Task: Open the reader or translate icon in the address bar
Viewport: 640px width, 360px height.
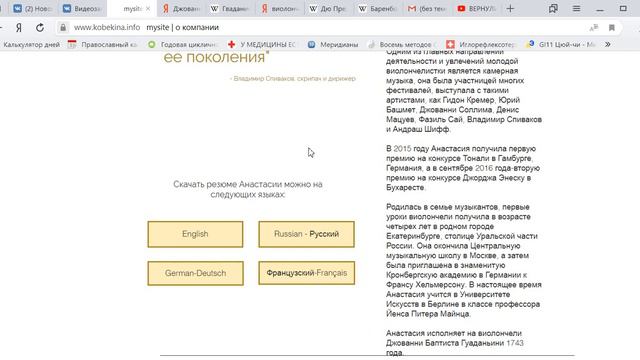Action: 593,28
